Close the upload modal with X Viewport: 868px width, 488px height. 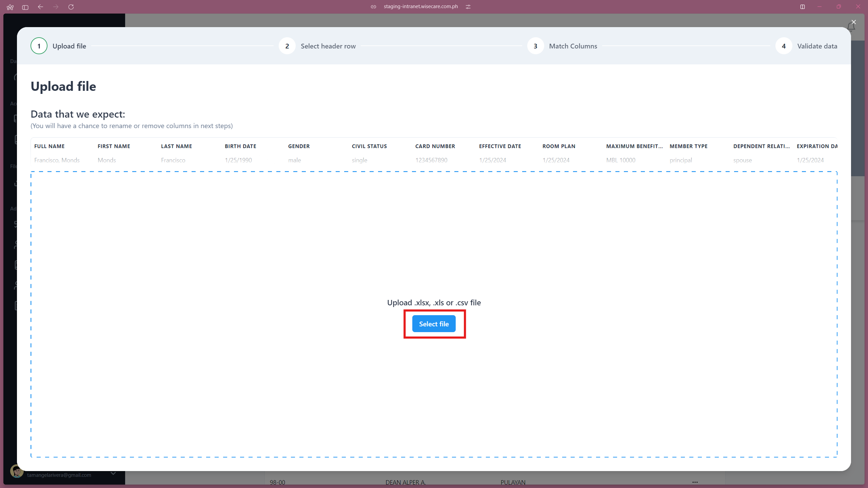[854, 22]
